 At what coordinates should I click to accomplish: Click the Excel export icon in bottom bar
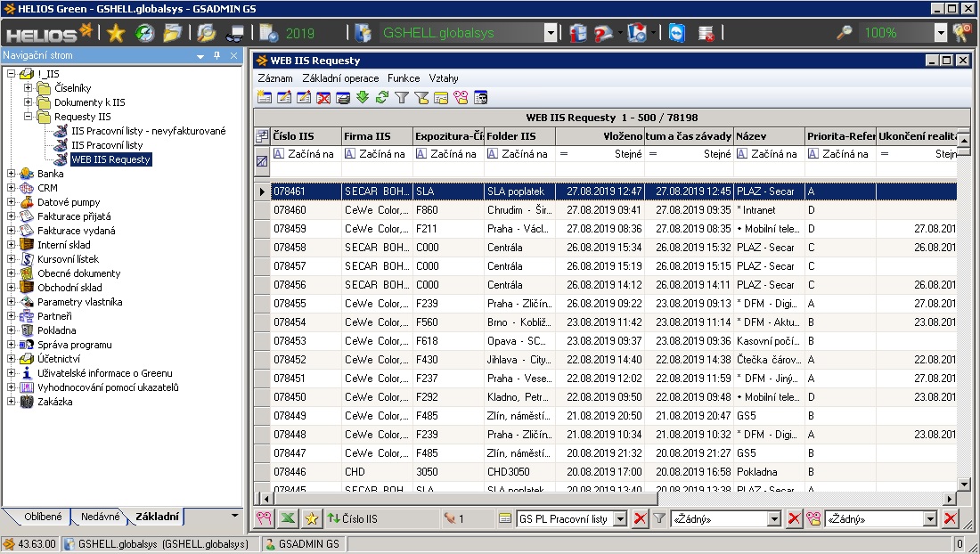(288, 518)
